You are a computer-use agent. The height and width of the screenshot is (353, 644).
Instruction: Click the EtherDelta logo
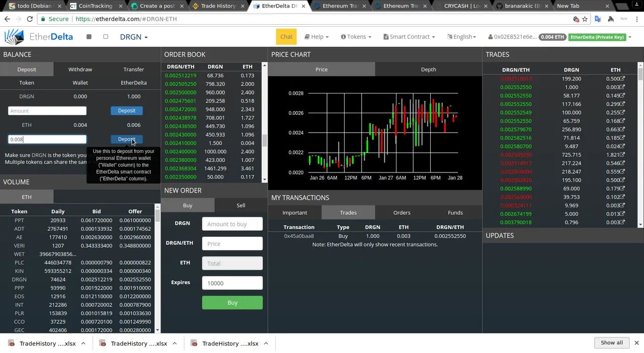pyautogui.click(x=39, y=37)
